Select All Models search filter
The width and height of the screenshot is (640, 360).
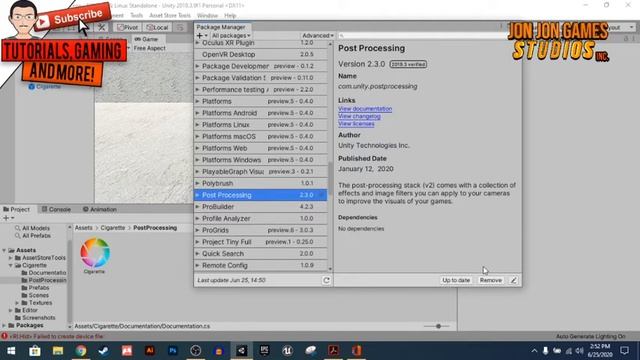32,228
